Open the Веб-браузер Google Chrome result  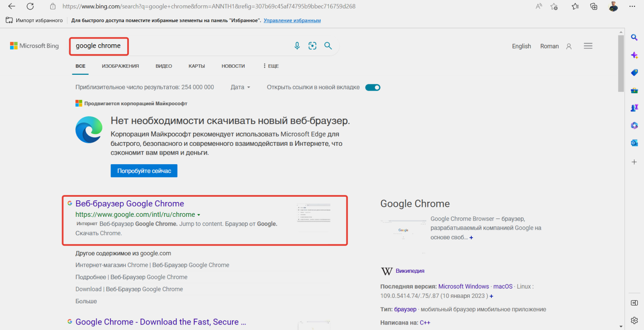130,203
